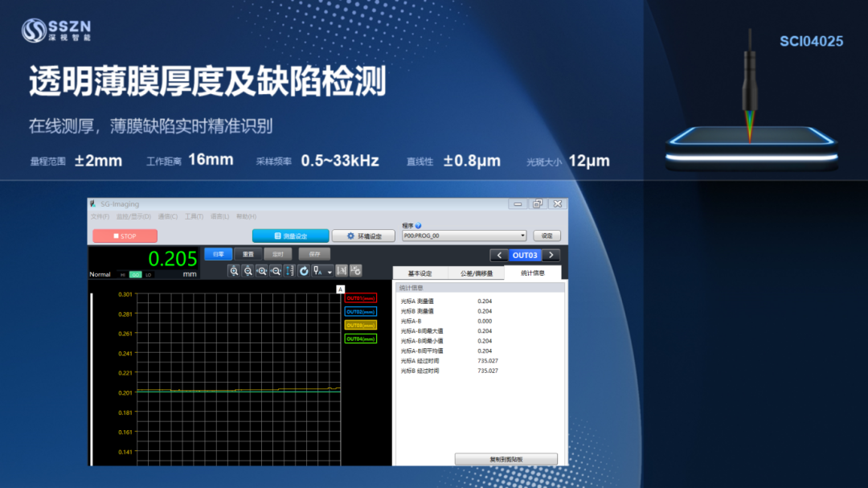Click the 环境设定 gear button
The image size is (868, 488).
(x=364, y=236)
